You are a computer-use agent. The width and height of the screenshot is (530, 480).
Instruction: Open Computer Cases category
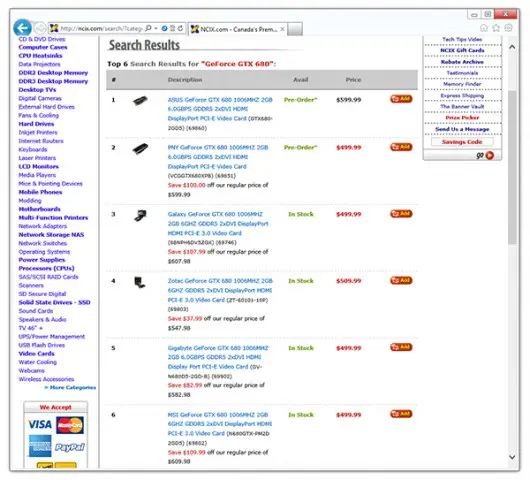[x=43, y=47]
